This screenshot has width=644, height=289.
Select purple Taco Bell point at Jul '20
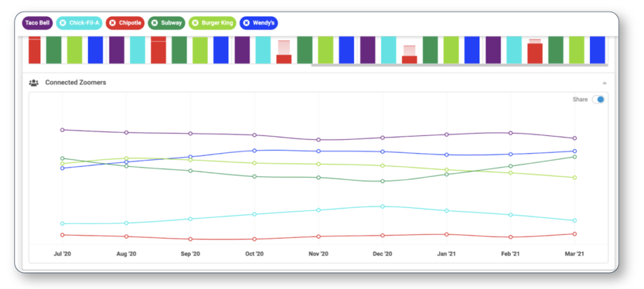pos(62,129)
